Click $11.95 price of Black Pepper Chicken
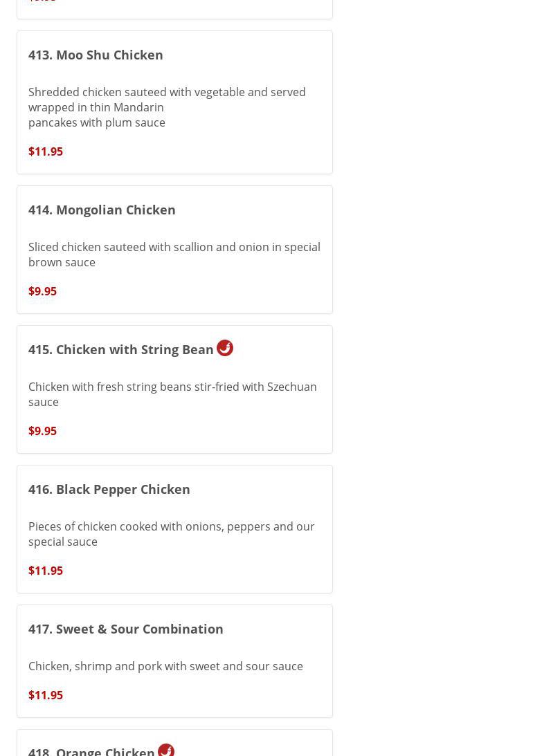This screenshot has width=533, height=756. 46,571
